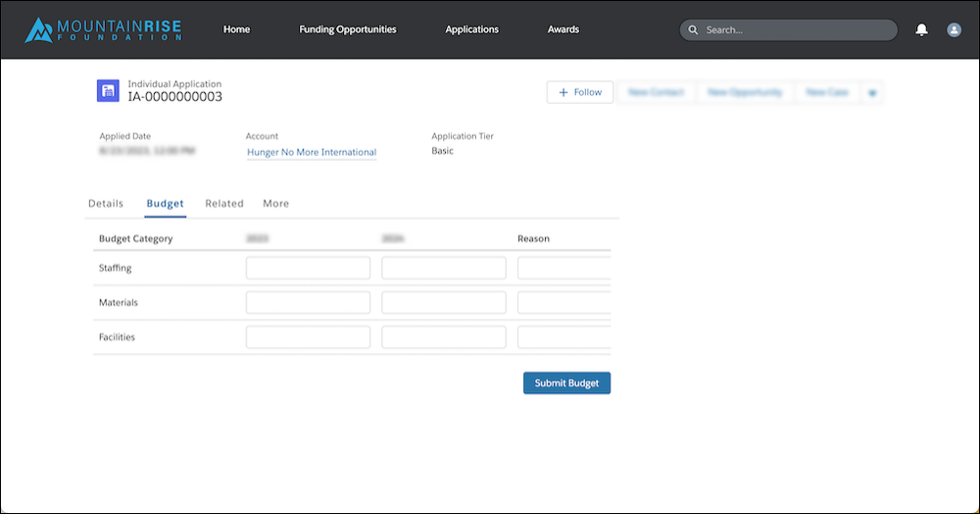Click the Follow button
980x514 pixels.
pyautogui.click(x=580, y=92)
